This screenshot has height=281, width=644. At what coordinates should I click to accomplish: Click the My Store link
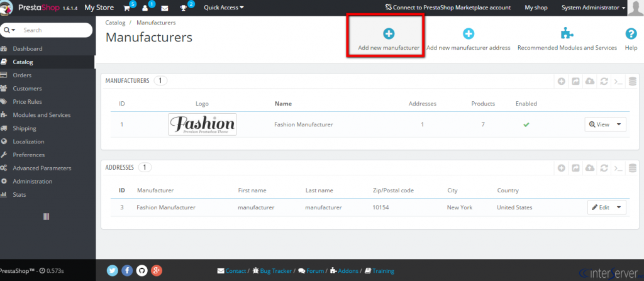(x=99, y=8)
